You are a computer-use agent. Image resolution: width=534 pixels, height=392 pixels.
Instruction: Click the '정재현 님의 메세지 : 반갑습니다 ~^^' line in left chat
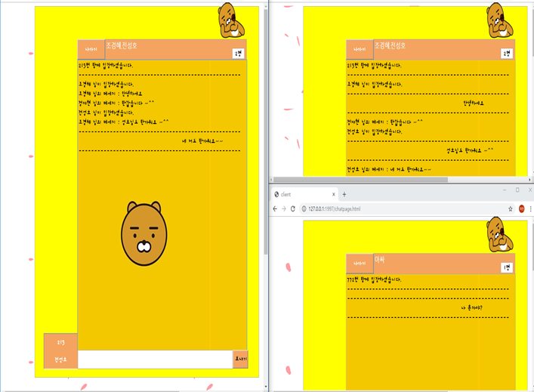(116, 103)
